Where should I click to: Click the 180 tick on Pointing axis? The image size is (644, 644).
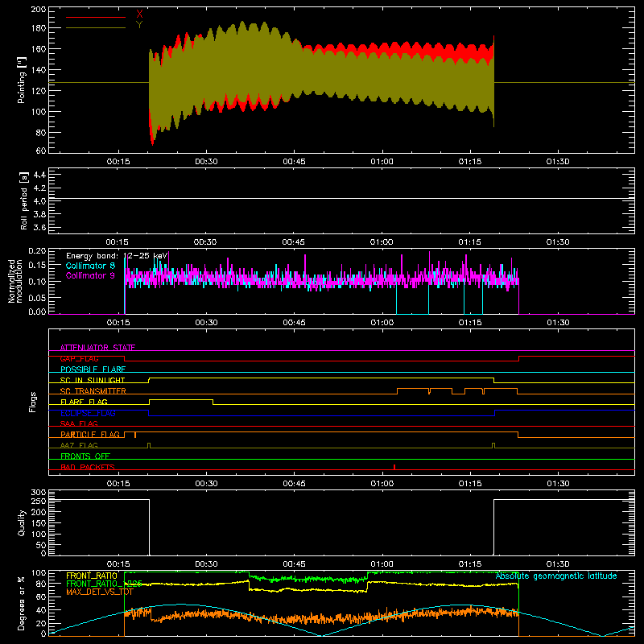point(39,28)
